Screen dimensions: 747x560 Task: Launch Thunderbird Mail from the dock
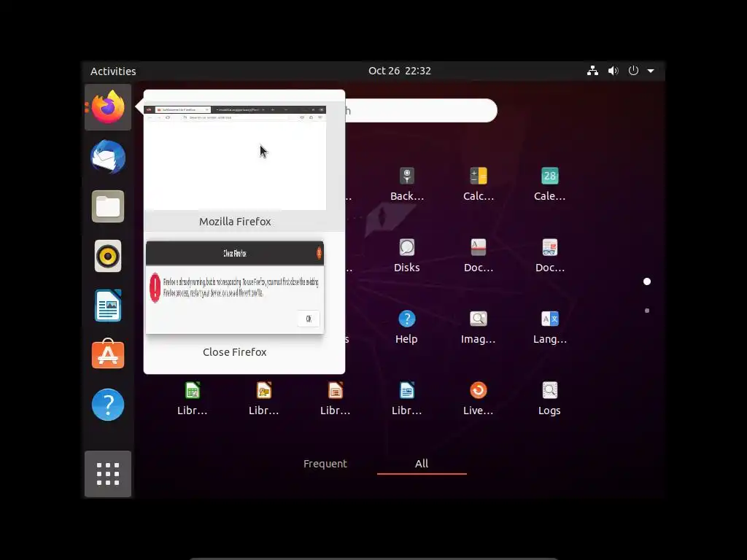click(x=108, y=157)
